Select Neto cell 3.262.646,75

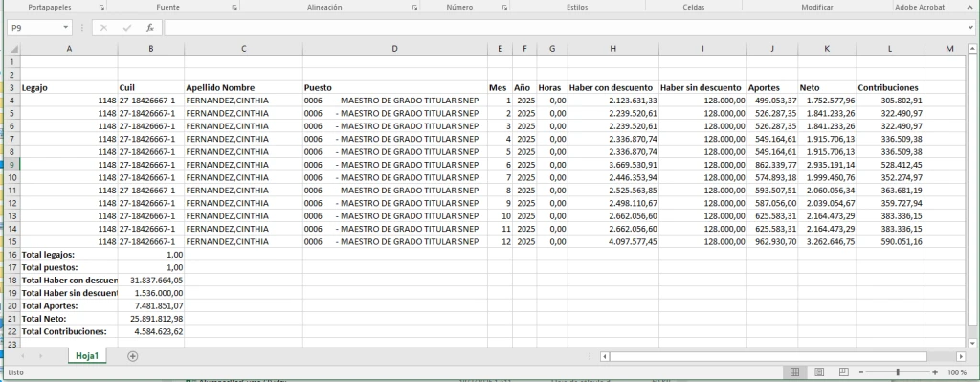[x=827, y=241]
